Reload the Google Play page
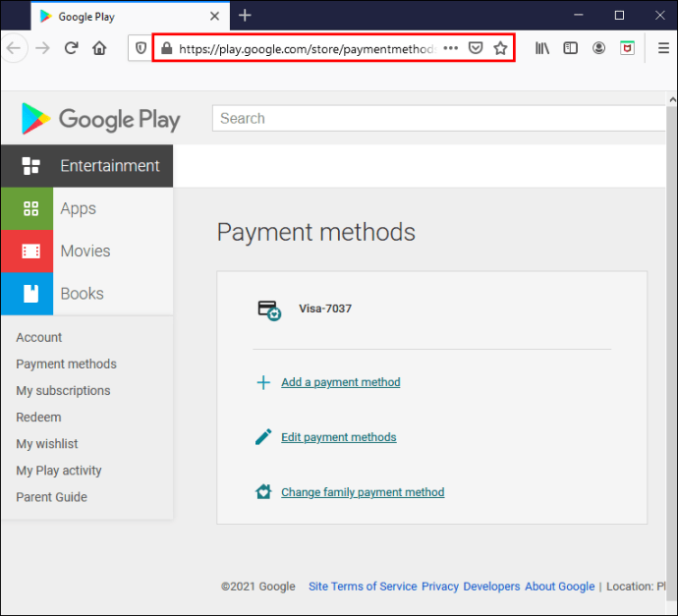Image resolution: width=678 pixels, height=616 pixels. (71, 48)
